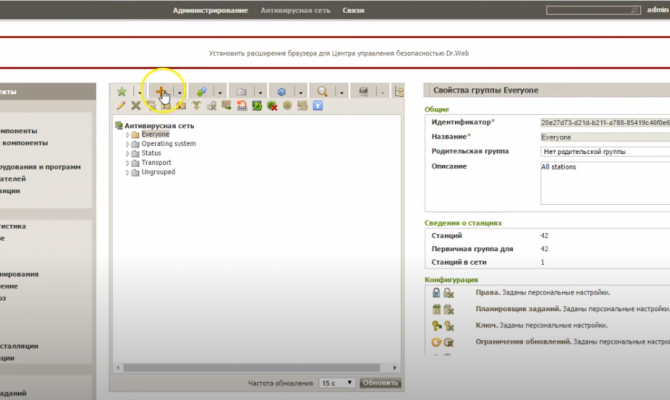Screen dimensions: 670x400
Task: Click the Обновить button
Action: coord(380,383)
